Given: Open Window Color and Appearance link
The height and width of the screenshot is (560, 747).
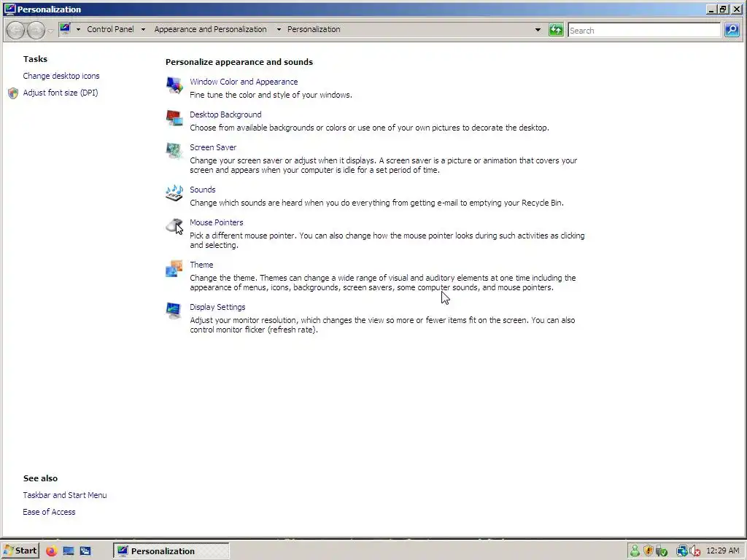Looking at the screenshot, I should (244, 82).
